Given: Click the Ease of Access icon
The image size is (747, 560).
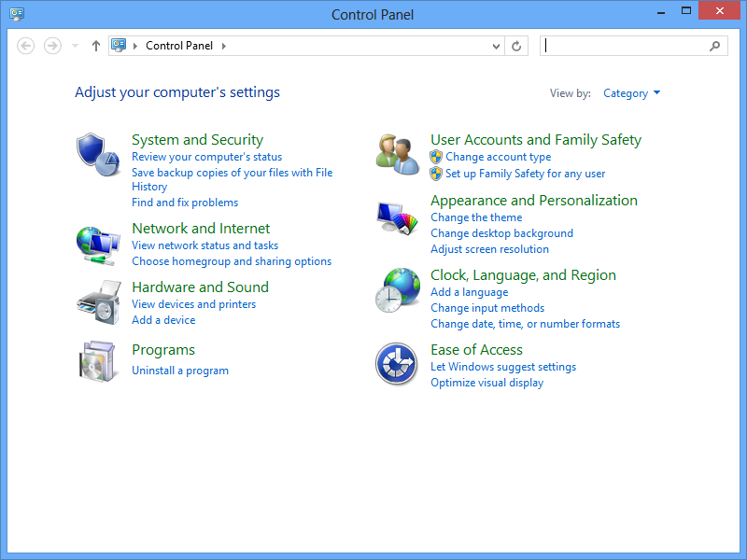Looking at the screenshot, I should tap(396, 364).
